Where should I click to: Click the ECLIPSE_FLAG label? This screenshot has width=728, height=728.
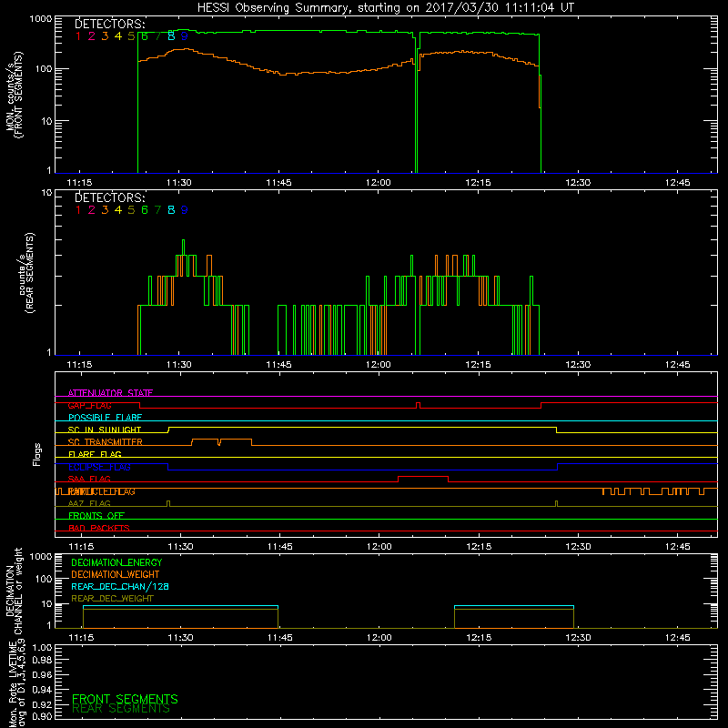click(x=99, y=467)
